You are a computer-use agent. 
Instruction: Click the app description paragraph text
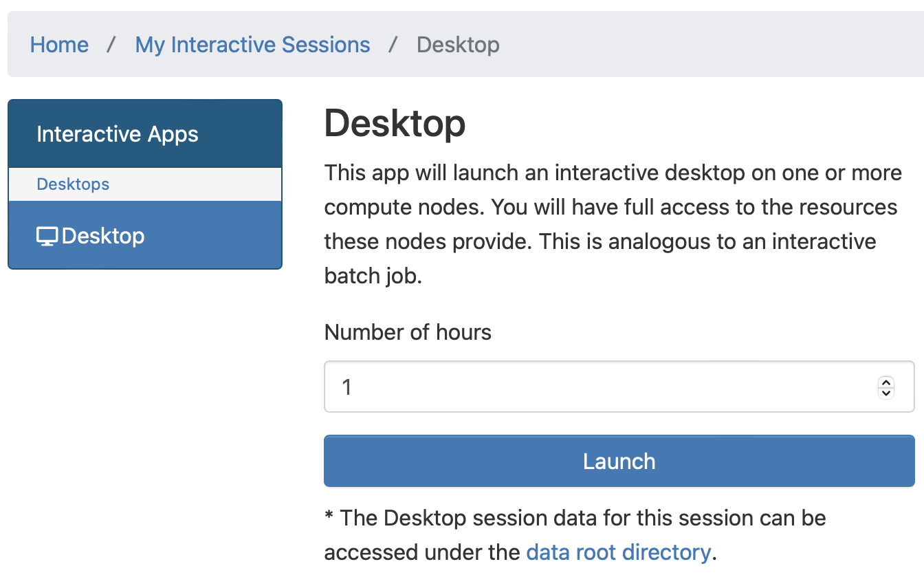coord(613,224)
